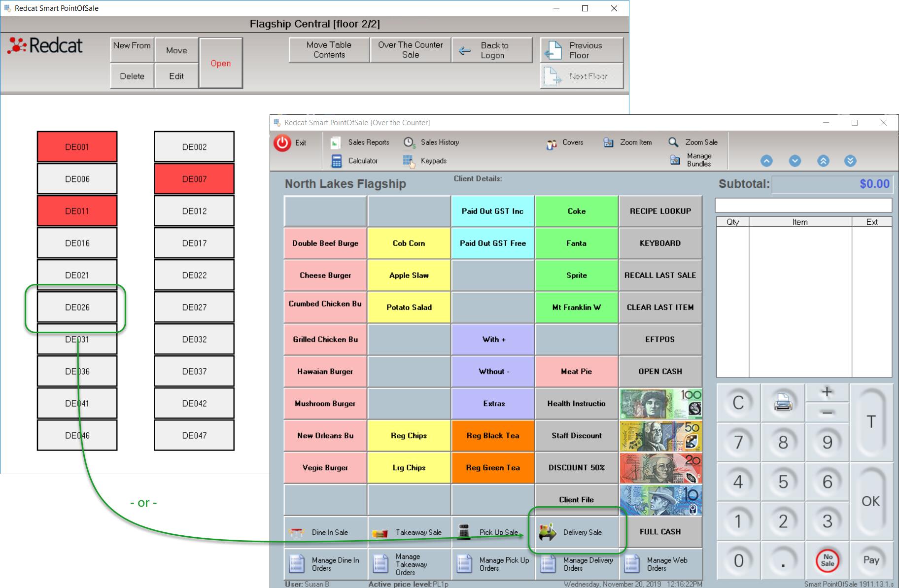
Task: Open the Keypads option
Action: click(x=408, y=161)
